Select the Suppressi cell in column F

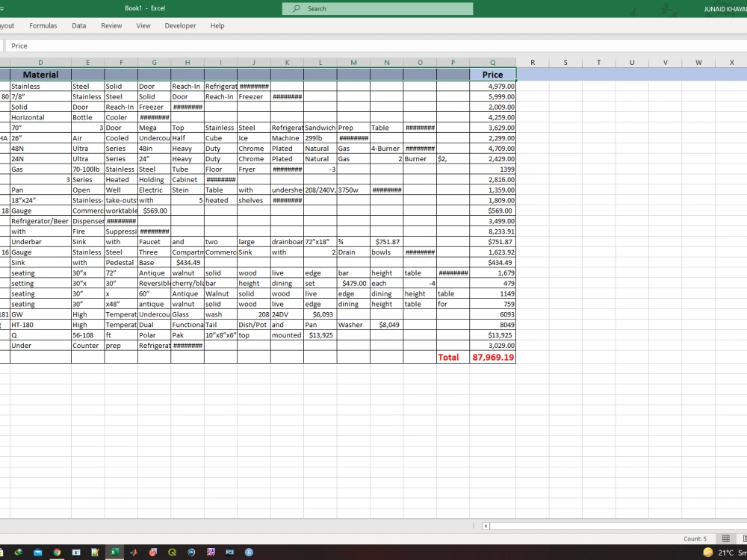tap(121, 231)
